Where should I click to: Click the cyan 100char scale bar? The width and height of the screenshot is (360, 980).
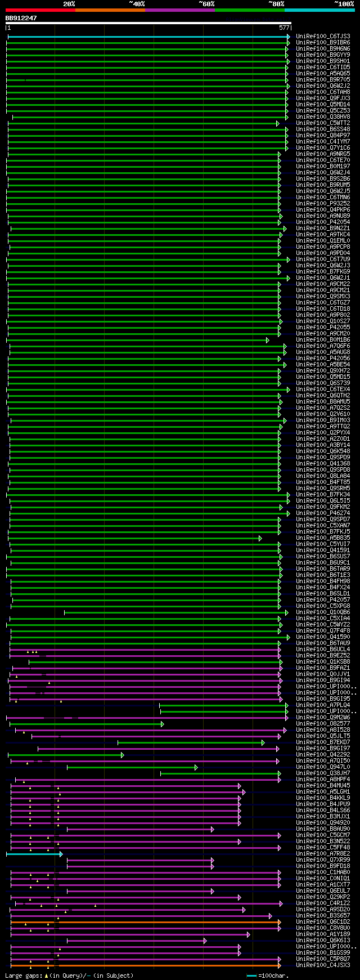pos(251,976)
